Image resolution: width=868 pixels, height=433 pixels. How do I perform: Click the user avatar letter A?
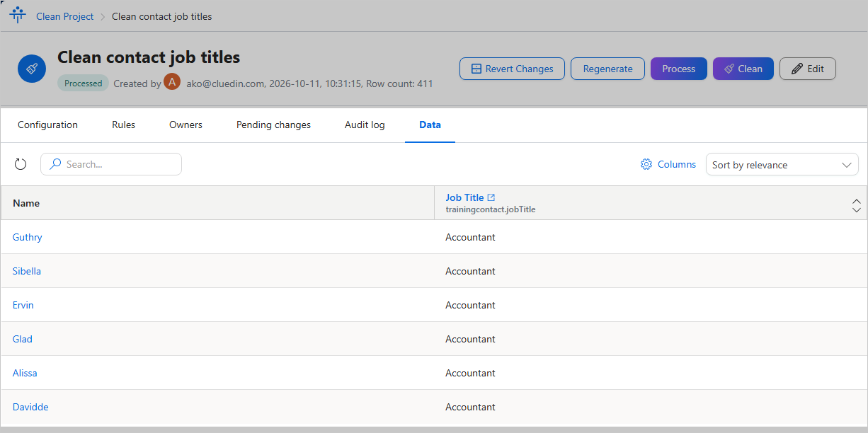coord(172,81)
